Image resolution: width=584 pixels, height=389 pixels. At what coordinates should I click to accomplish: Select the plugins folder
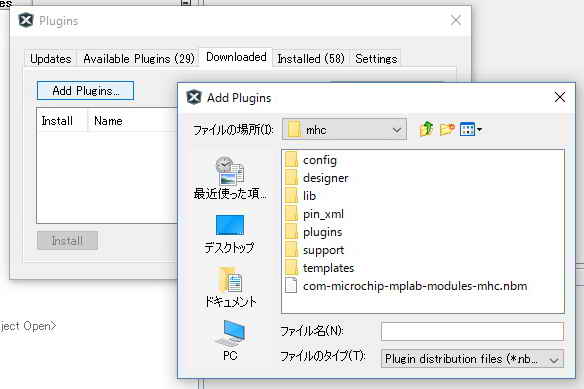coord(314,232)
